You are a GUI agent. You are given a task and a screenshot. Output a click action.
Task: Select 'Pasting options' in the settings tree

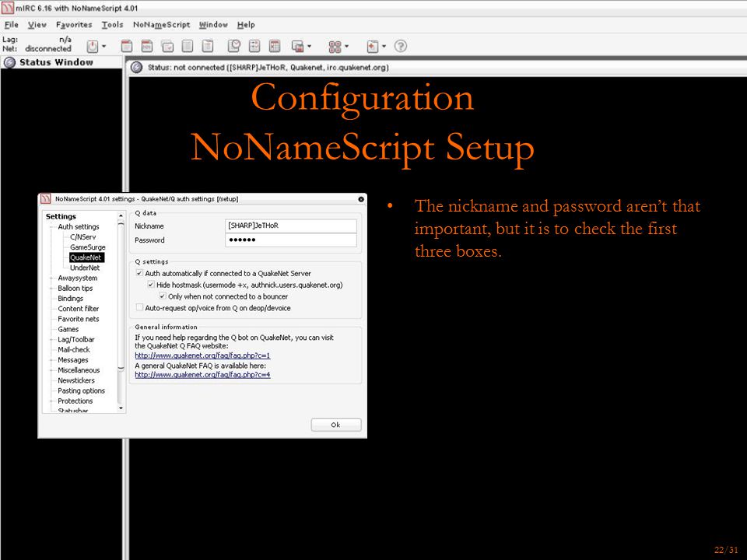(82, 390)
